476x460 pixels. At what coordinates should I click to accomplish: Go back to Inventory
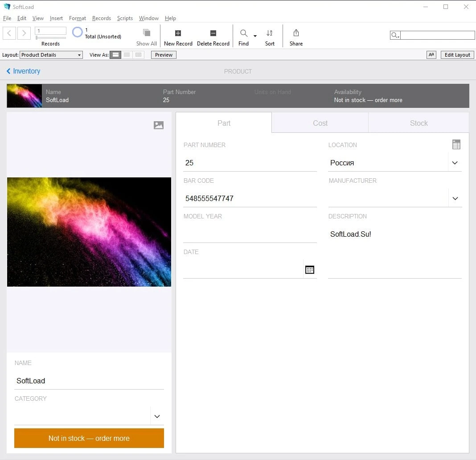coord(23,71)
